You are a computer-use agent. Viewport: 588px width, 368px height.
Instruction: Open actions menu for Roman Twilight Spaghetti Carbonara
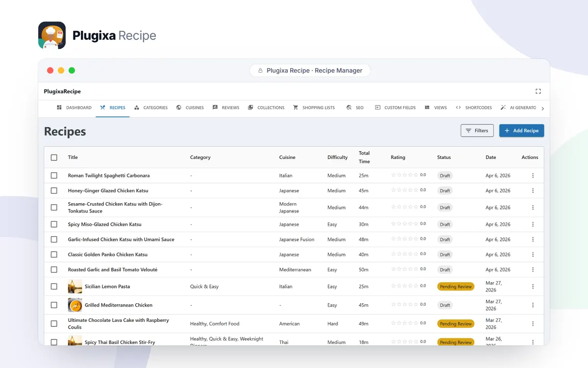pos(533,176)
